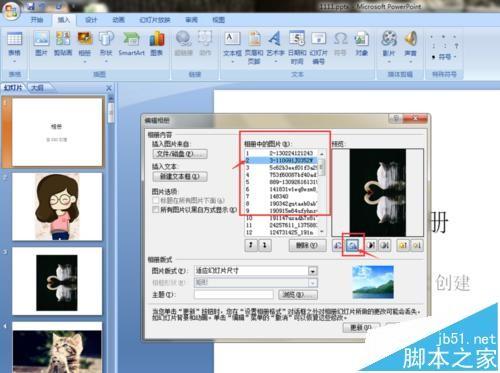Decrease picture contrast in dialog

pos(385,246)
